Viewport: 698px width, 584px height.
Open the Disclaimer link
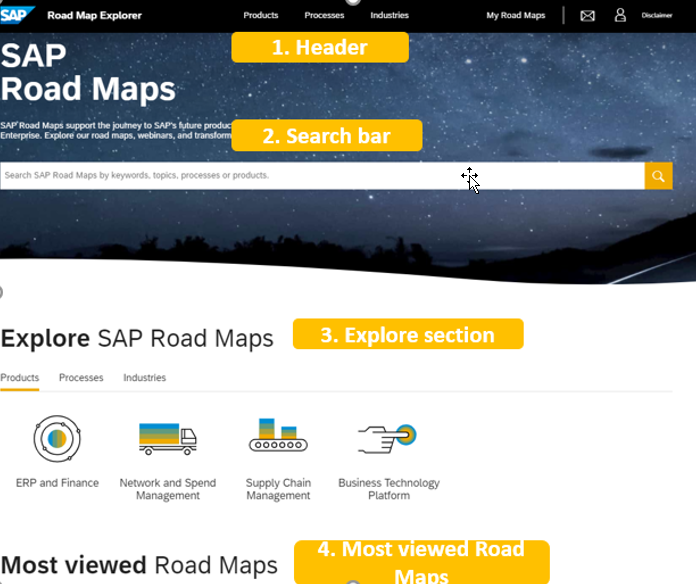tap(657, 15)
